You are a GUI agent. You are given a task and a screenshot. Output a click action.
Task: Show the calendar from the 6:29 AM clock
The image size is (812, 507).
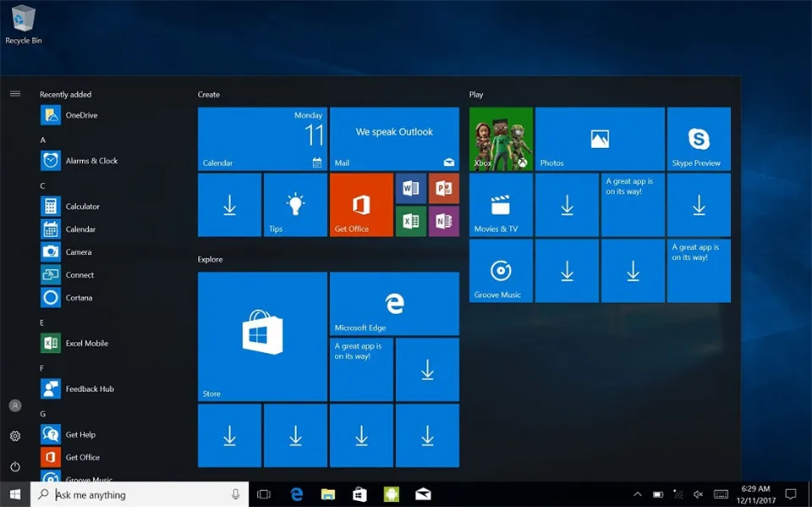[755, 494]
